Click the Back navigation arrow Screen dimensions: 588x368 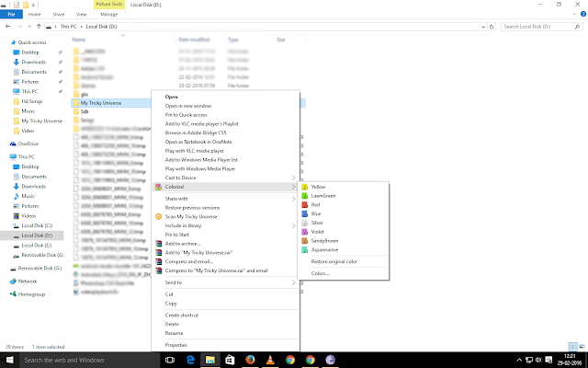pos(8,27)
